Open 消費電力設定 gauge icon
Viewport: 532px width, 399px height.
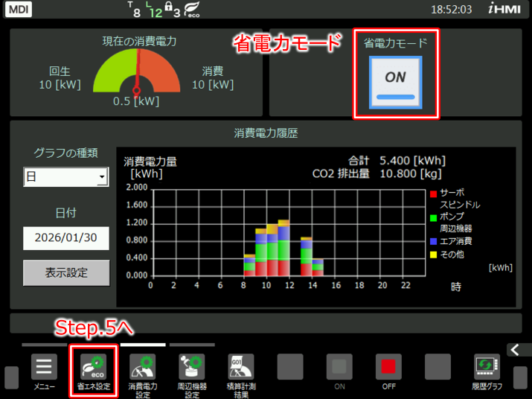click(143, 367)
